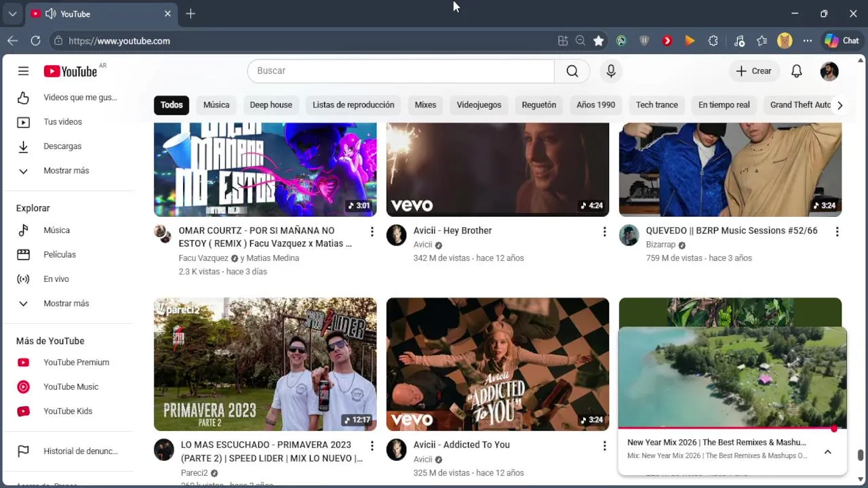
Task: Select the Videojuegos filter chip
Action: pyautogui.click(x=479, y=105)
